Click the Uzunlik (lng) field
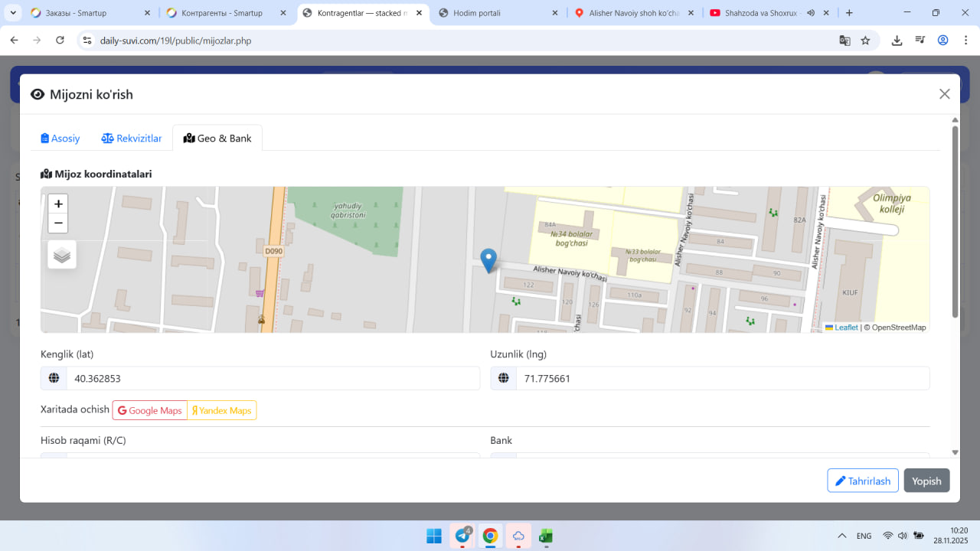 pyautogui.click(x=723, y=378)
